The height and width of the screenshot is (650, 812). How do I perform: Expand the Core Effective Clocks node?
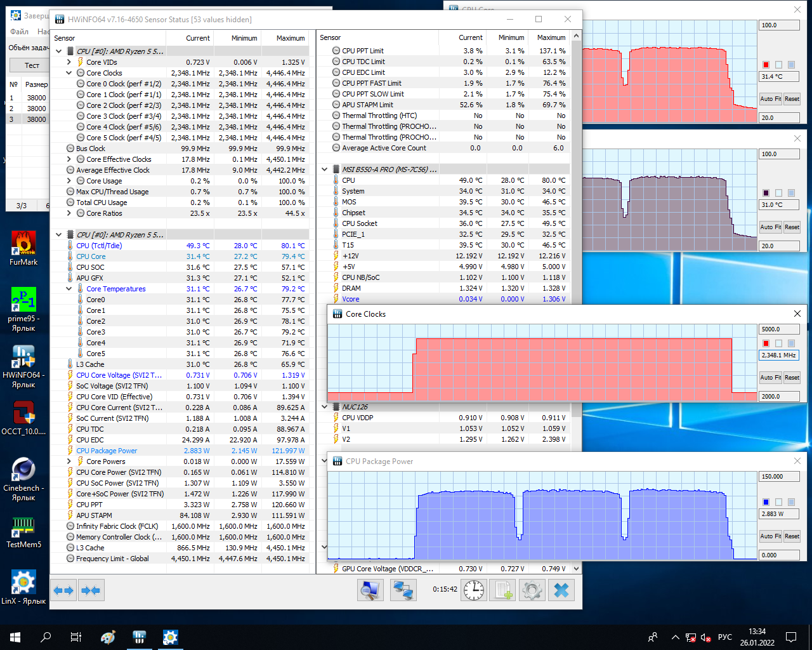(69, 159)
